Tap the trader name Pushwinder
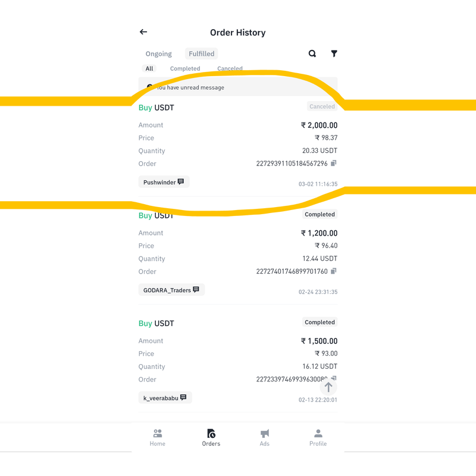 [x=159, y=181]
